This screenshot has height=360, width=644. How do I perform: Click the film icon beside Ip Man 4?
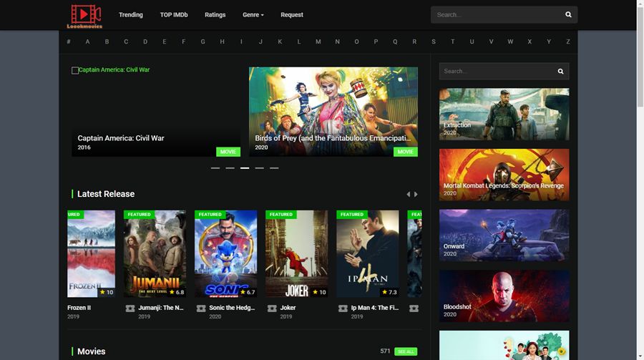tap(343, 308)
